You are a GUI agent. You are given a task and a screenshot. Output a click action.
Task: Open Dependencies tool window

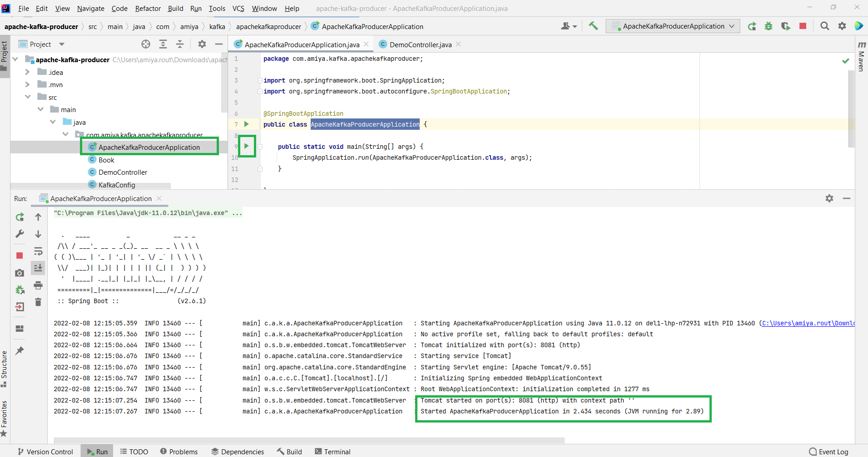pos(238,452)
